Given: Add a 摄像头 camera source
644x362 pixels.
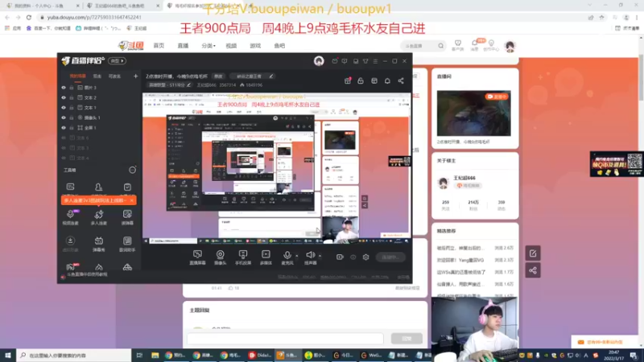Looking at the screenshot, I should 220,255.
